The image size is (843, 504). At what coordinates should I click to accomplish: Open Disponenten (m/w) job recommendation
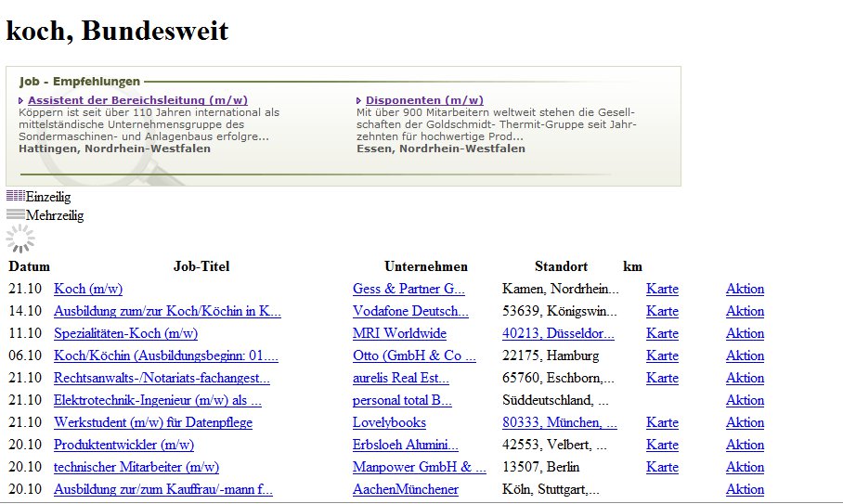(424, 100)
